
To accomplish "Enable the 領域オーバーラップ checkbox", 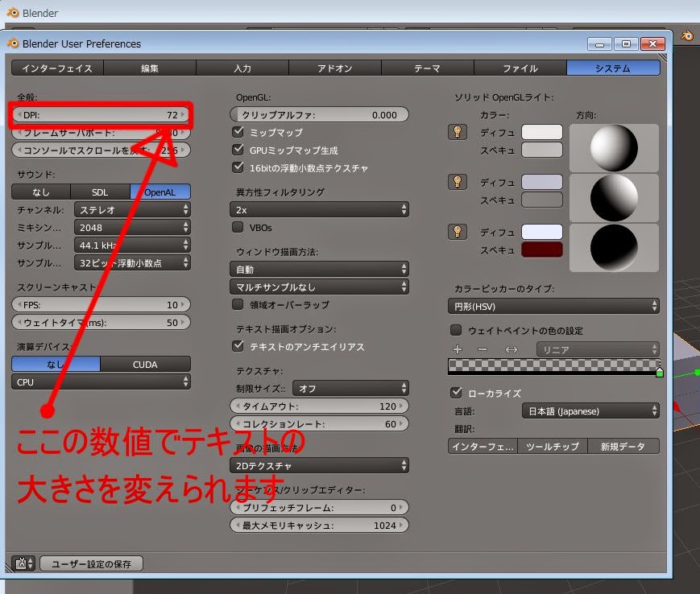I will click(x=238, y=304).
